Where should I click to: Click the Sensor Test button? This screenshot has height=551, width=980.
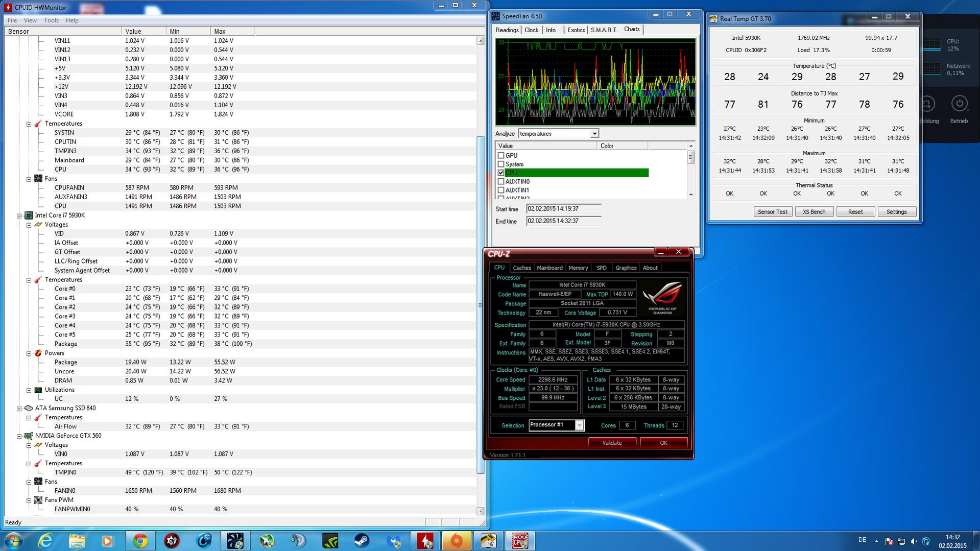point(773,212)
